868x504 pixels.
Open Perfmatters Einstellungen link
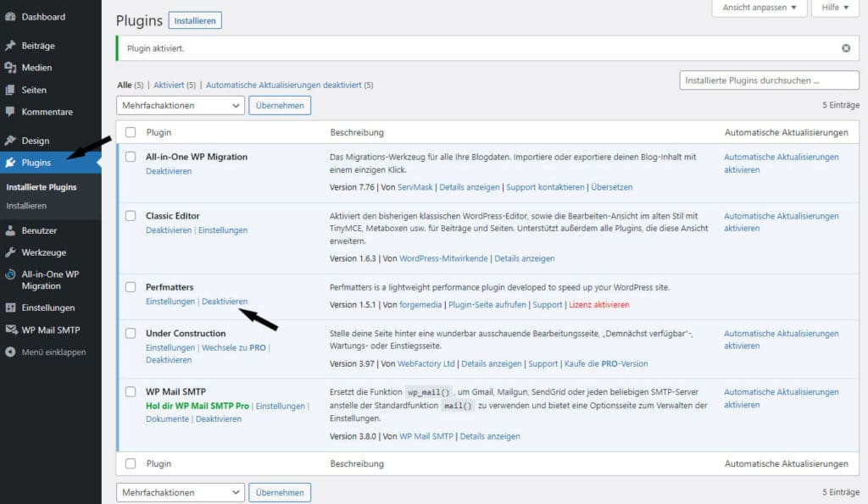pyautogui.click(x=170, y=302)
